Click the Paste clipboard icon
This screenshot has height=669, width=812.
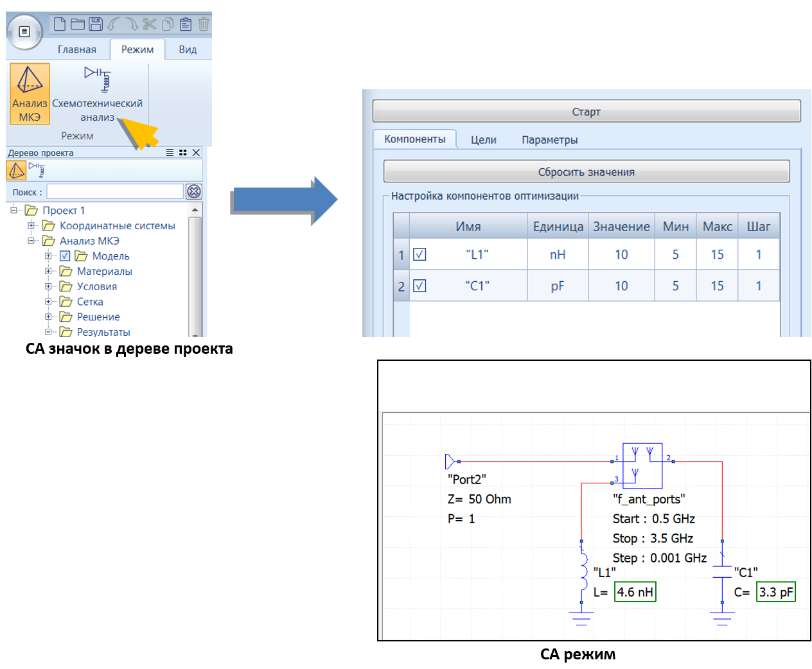(186, 24)
